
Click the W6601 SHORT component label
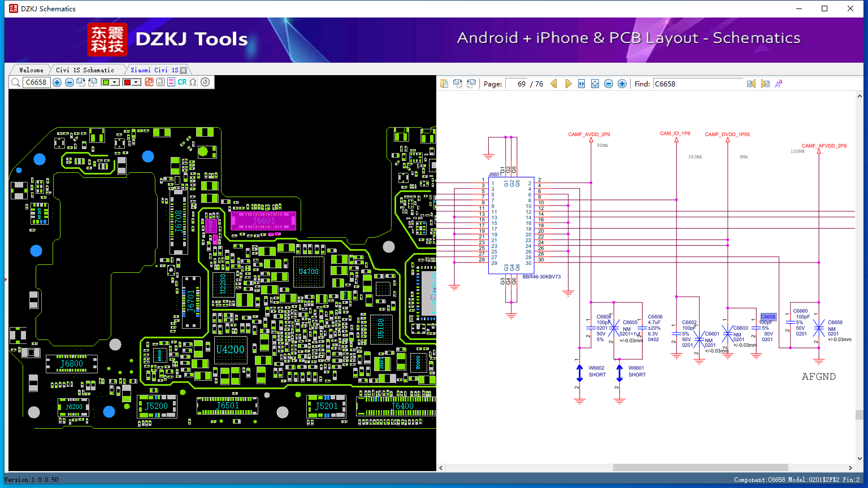637,371
